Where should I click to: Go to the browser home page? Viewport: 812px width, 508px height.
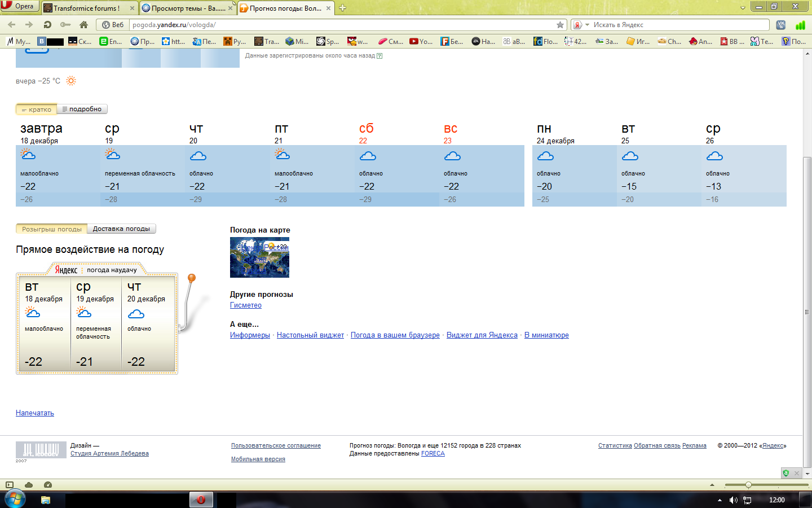coord(84,25)
